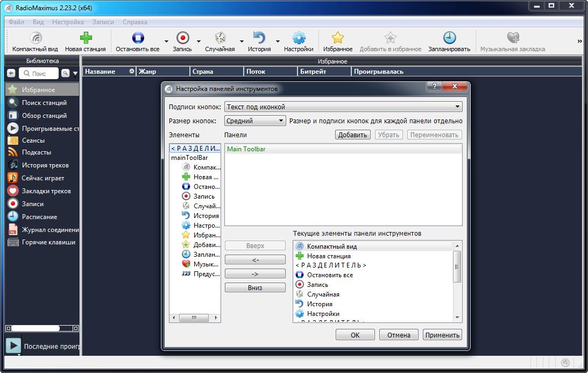Click the library search field

click(x=39, y=74)
